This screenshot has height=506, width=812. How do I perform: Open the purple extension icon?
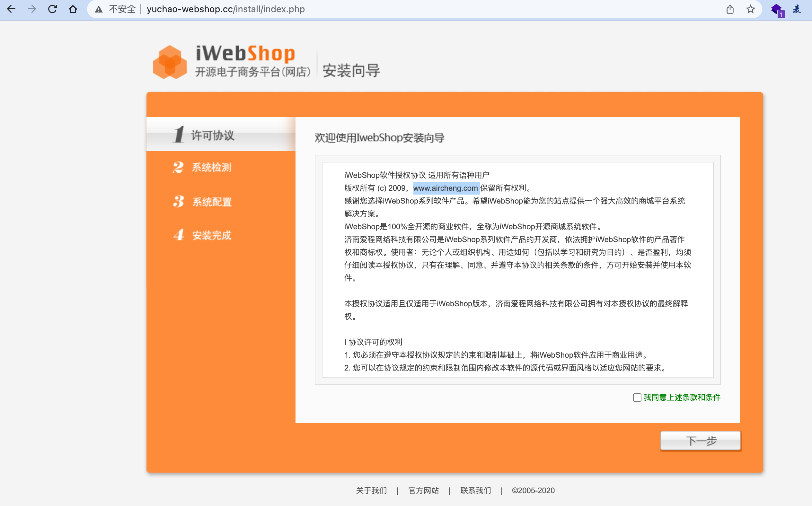pyautogui.click(x=777, y=9)
